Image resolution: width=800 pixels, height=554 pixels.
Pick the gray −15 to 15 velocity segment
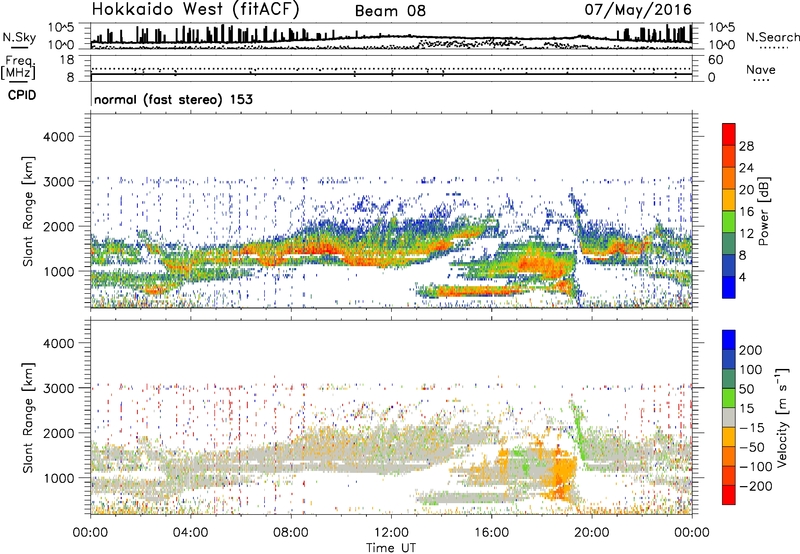click(x=729, y=417)
